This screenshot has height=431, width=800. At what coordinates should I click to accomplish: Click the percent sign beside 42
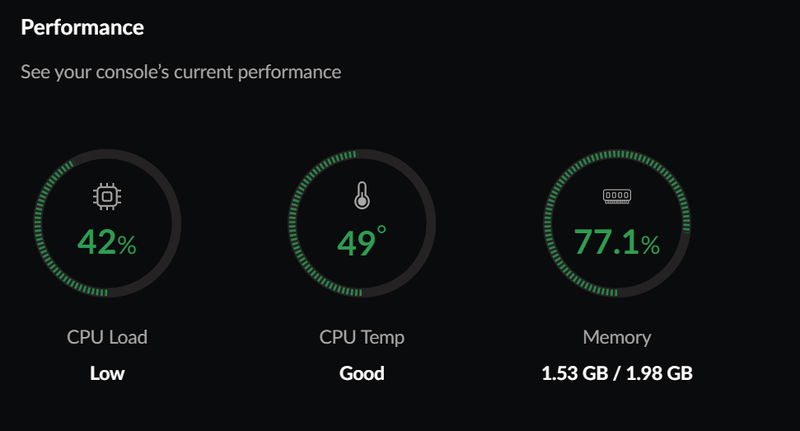(127, 245)
